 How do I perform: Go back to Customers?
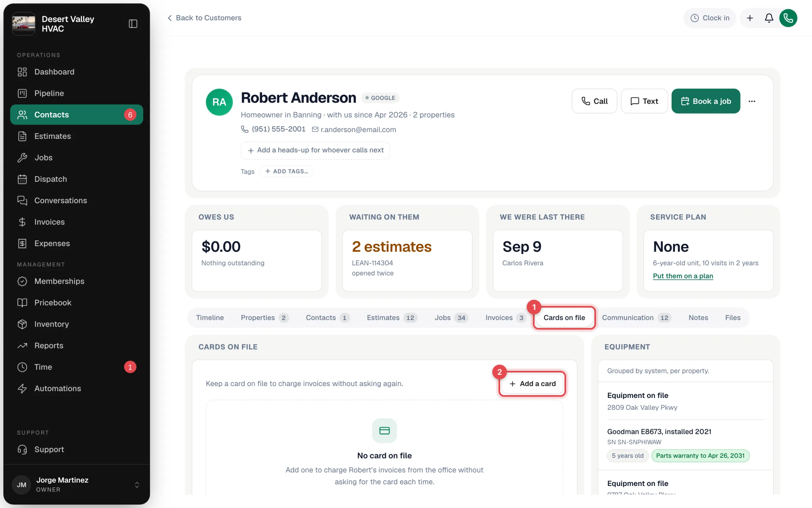204,18
